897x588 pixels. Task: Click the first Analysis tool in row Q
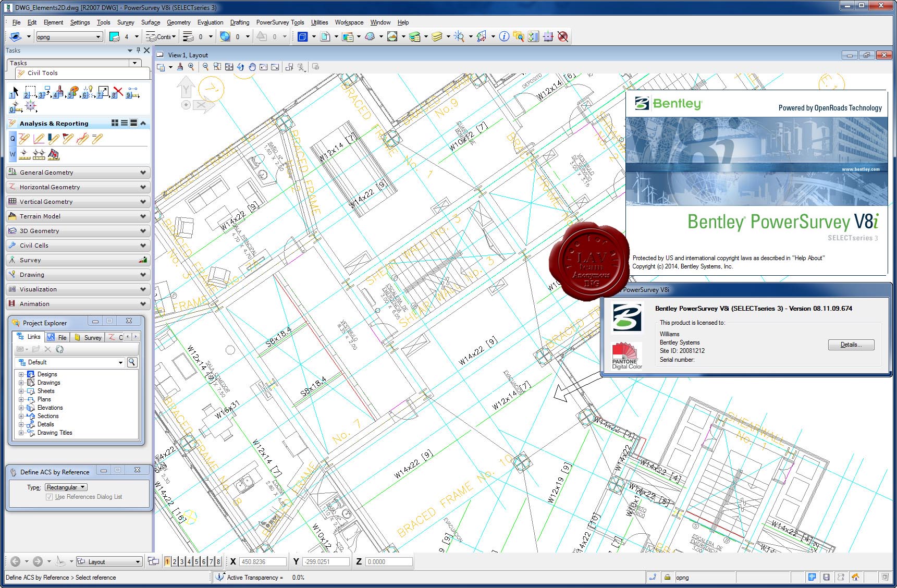tap(24, 139)
